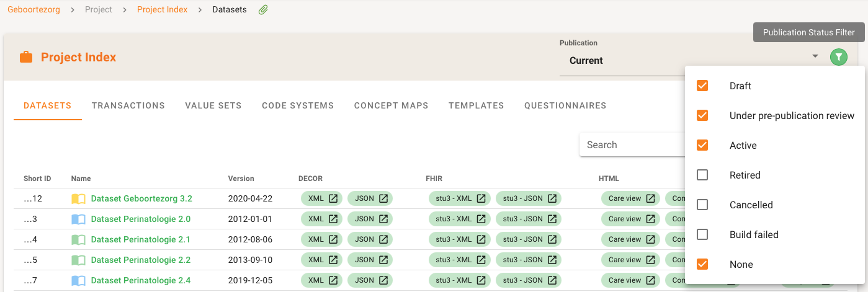
Task: Switch to the Transactions tab
Action: pyautogui.click(x=128, y=106)
